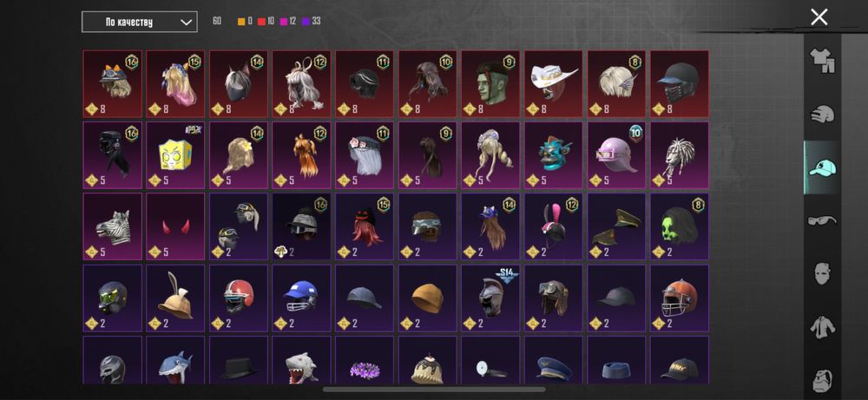
Task: Select the zebra head mask item
Action: coord(112,226)
